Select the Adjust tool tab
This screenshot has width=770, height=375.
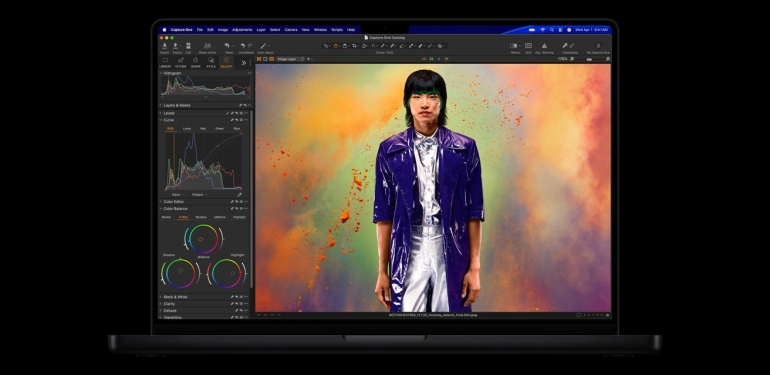[x=226, y=62]
